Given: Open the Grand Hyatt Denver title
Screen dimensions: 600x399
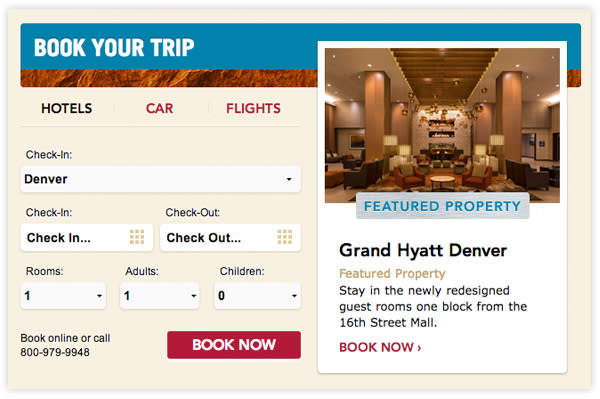Looking at the screenshot, I should click(x=423, y=251).
